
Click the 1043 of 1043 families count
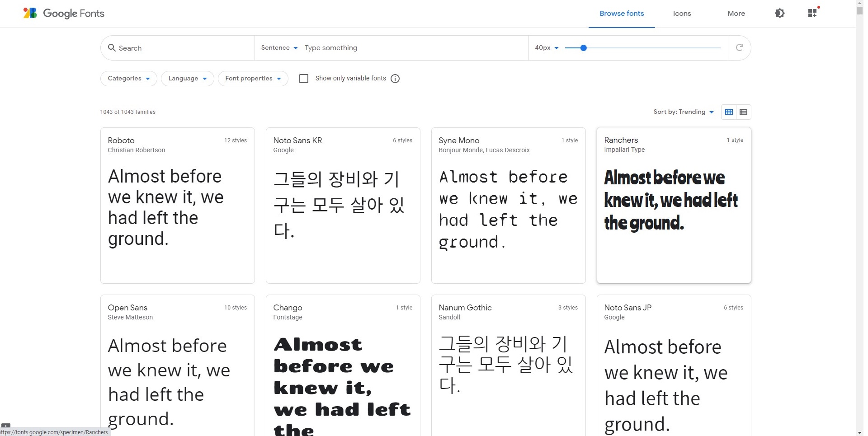[x=128, y=112]
